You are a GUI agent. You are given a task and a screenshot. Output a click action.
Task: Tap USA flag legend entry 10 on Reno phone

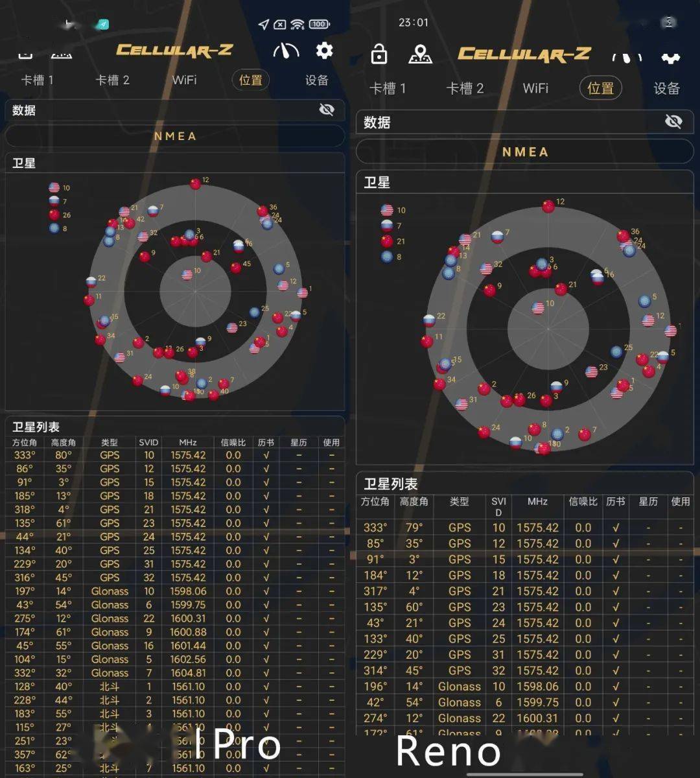[x=393, y=210]
